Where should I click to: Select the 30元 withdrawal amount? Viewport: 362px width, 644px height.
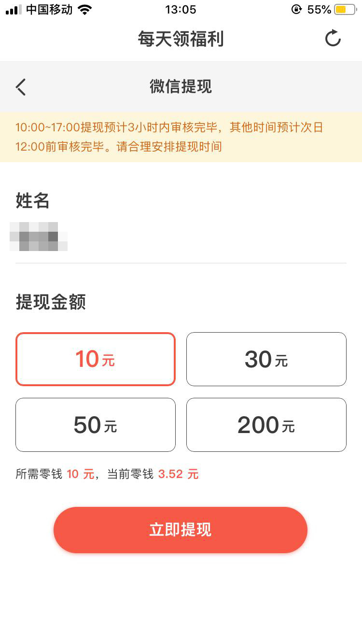click(266, 359)
